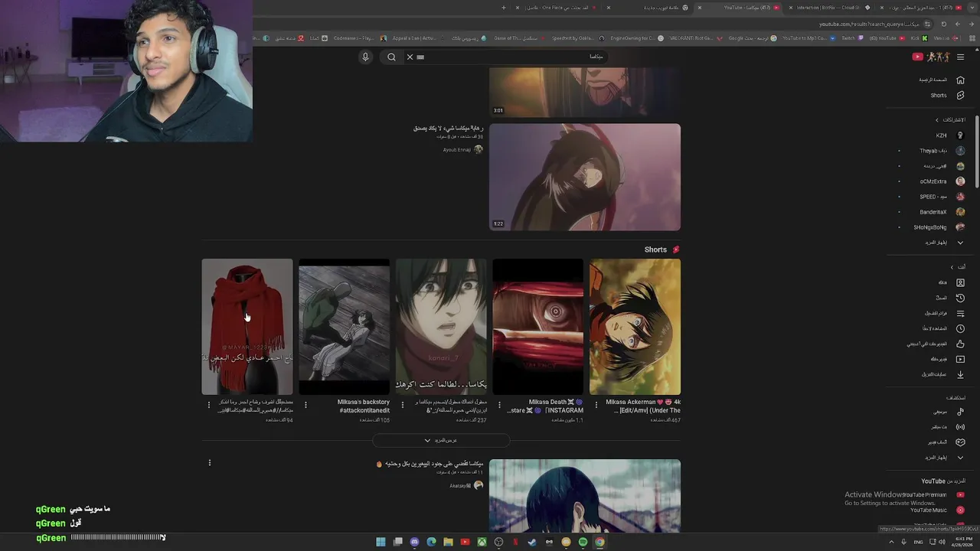Expand the show more subscriptions chevron
The width and height of the screenshot is (980, 551).
click(960, 243)
